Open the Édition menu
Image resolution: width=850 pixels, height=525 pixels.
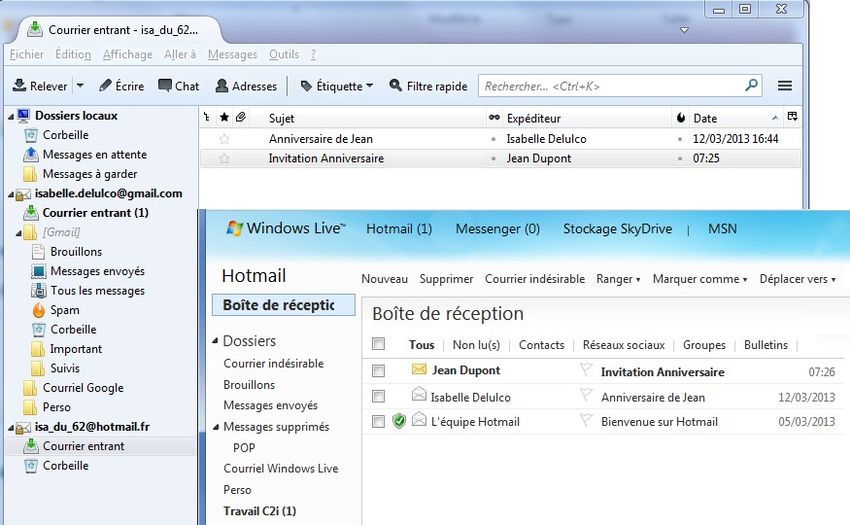[x=73, y=54]
